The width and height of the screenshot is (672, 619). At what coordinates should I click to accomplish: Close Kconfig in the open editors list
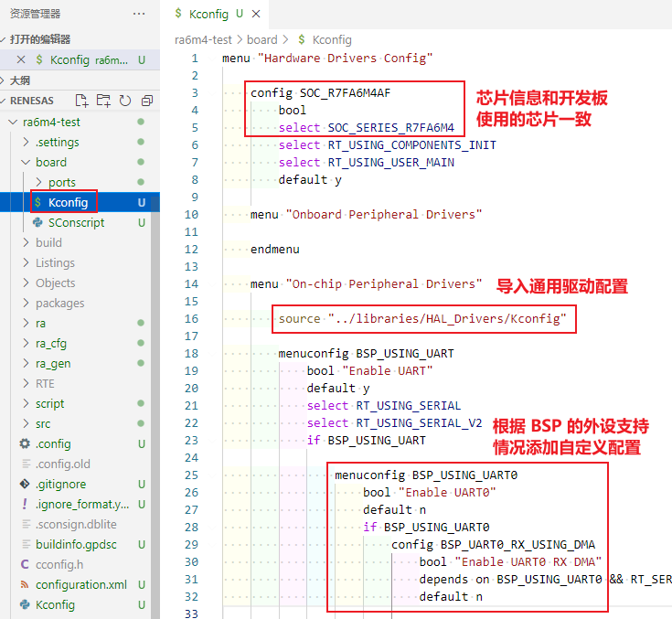[20, 59]
